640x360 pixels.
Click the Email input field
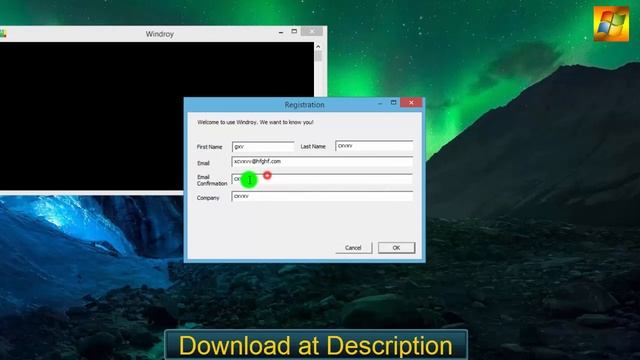322,162
